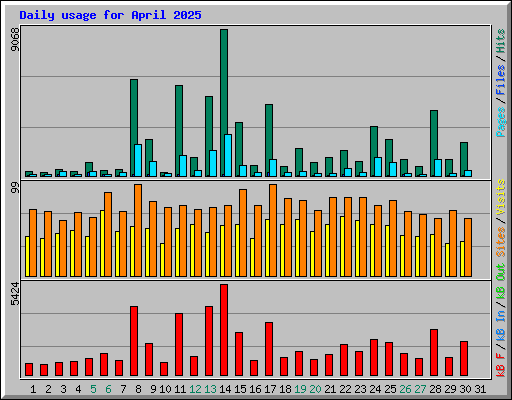Click day label 9 on the axis
This screenshot has width=512, height=400.
coord(153,389)
